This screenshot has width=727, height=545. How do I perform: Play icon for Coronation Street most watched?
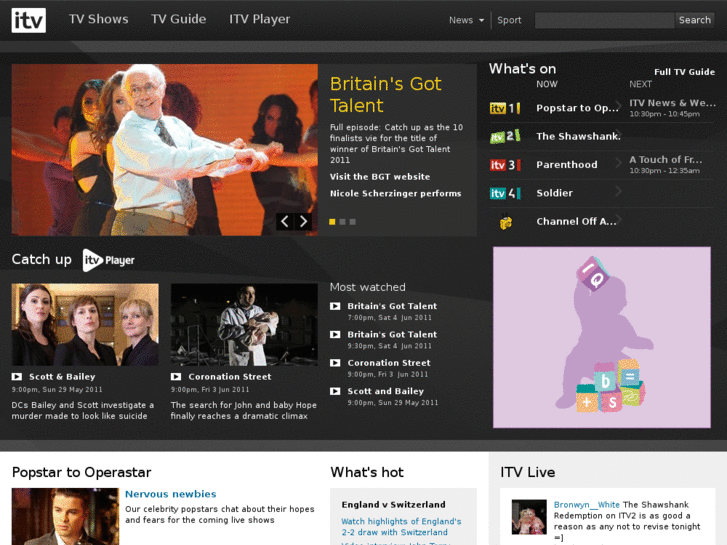tap(335, 363)
